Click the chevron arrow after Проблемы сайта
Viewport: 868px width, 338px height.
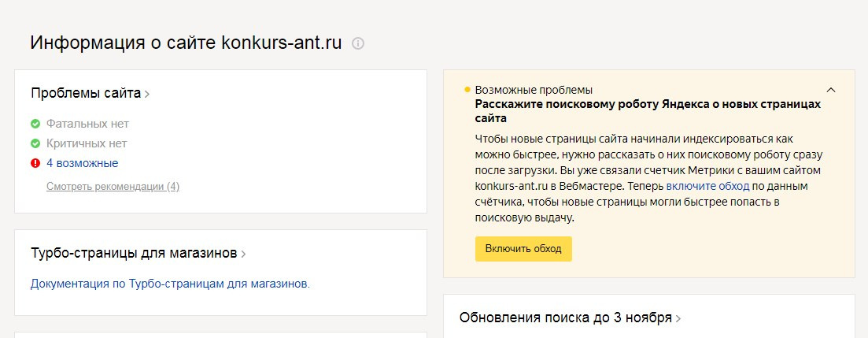147,95
